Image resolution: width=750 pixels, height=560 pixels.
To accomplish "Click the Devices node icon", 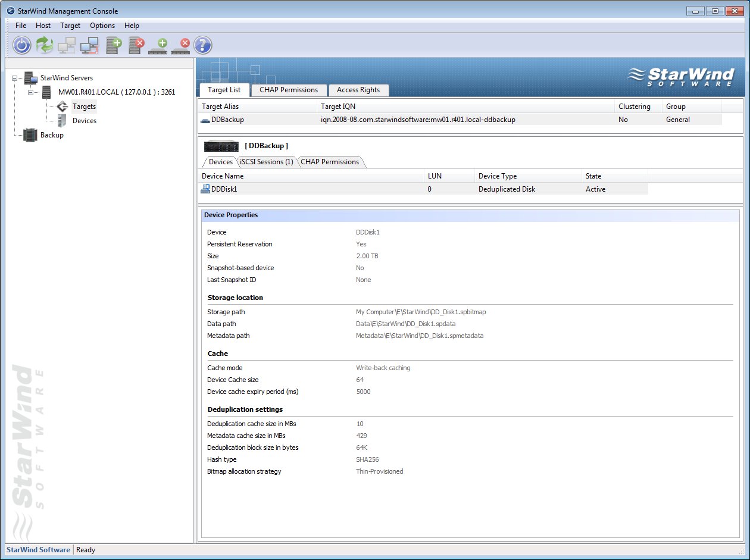I will coord(61,121).
